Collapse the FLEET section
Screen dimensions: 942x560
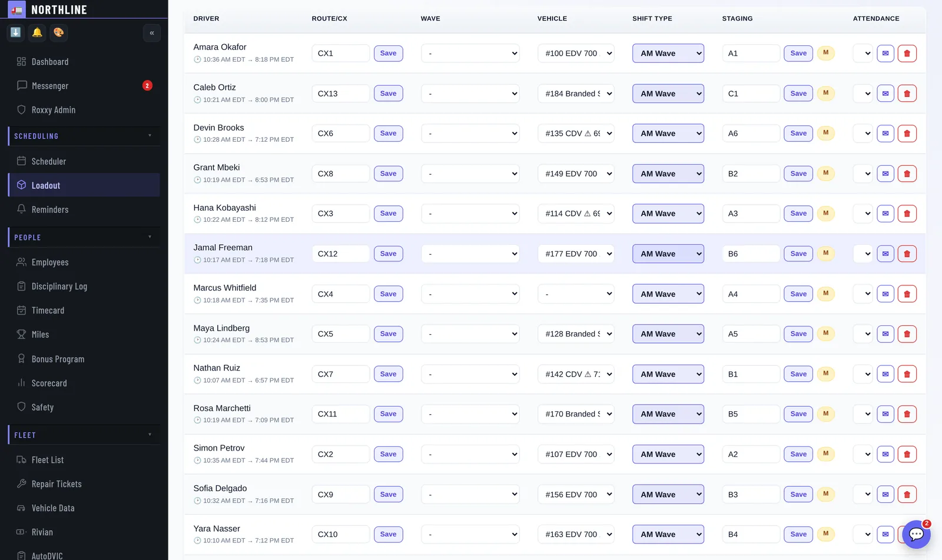[84, 435]
